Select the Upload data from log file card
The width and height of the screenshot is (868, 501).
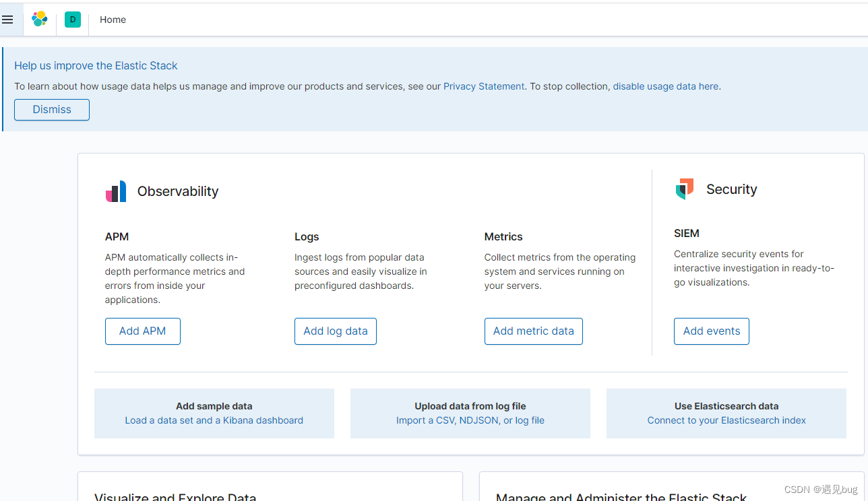[470, 413]
